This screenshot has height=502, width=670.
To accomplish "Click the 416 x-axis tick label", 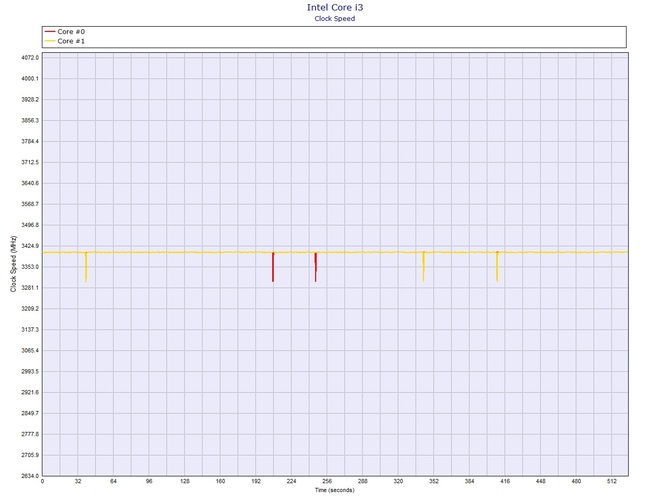I will coord(505,481).
